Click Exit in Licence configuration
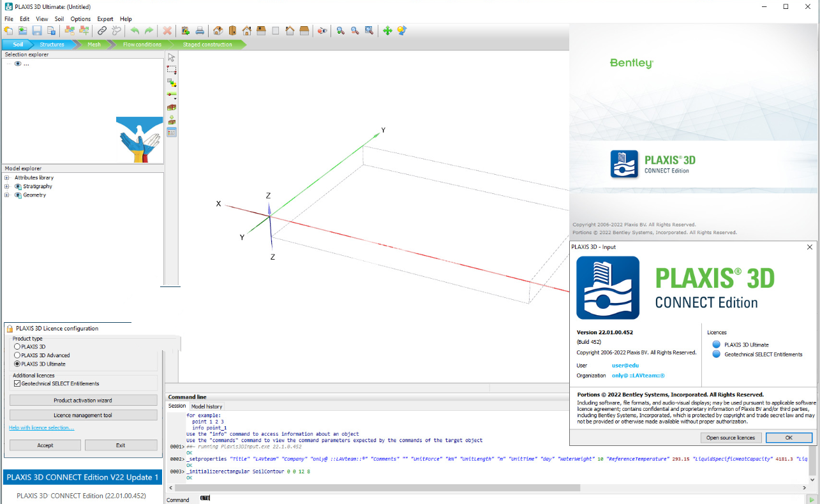Screen dimensions: 820x504 click(121, 445)
